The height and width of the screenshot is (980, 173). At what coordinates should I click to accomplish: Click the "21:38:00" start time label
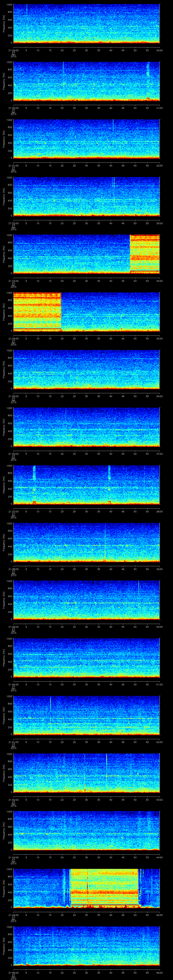click(x=13, y=569)
